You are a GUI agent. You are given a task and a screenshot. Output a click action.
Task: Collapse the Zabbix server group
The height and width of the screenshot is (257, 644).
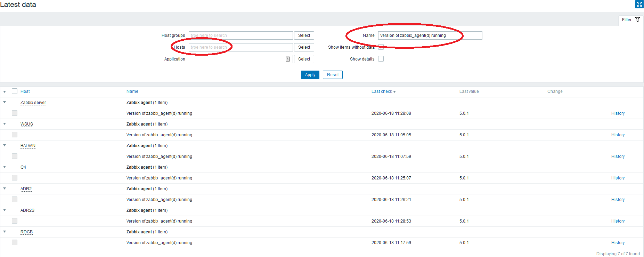pos(5,103)
